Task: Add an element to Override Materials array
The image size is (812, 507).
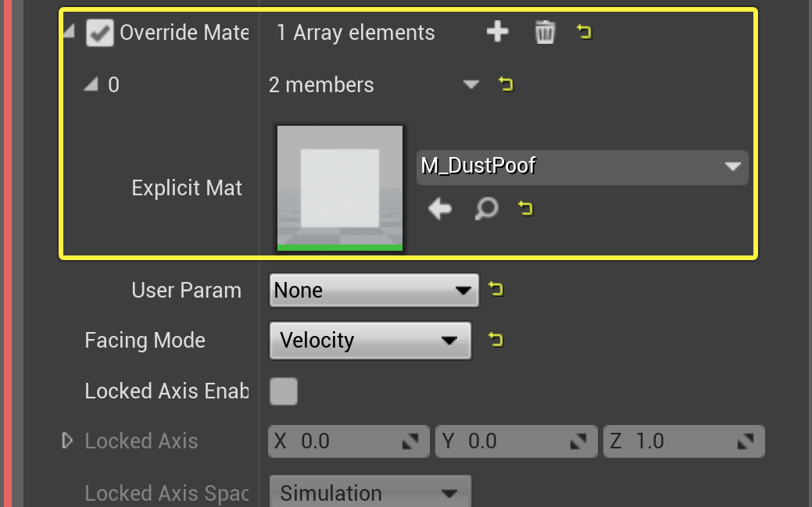Action: tap(497, 32)
